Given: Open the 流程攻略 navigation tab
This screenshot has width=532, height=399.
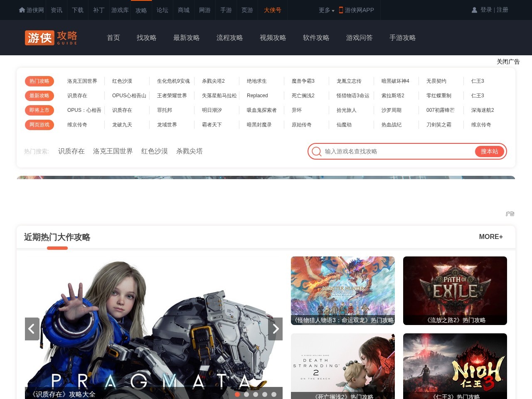Looking at the screenshot, I should [x=230, y=38].
